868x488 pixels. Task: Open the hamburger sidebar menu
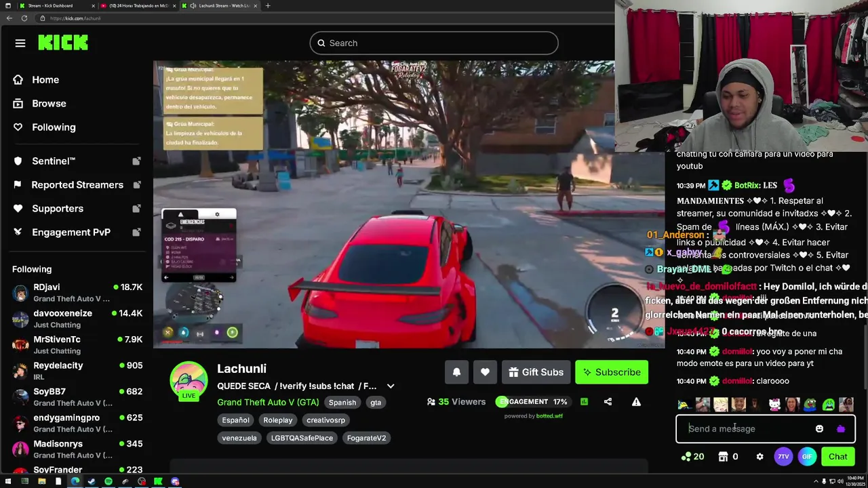[20, 43]
